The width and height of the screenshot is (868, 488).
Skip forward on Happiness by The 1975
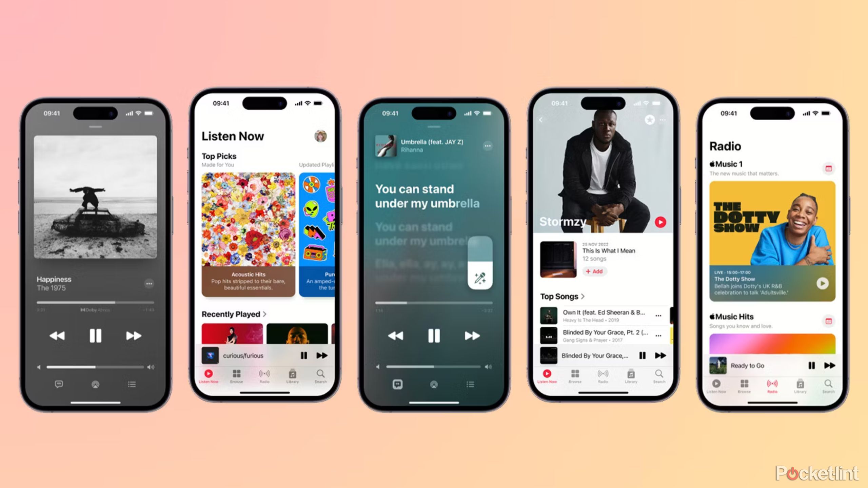click(x=133, y=335)
